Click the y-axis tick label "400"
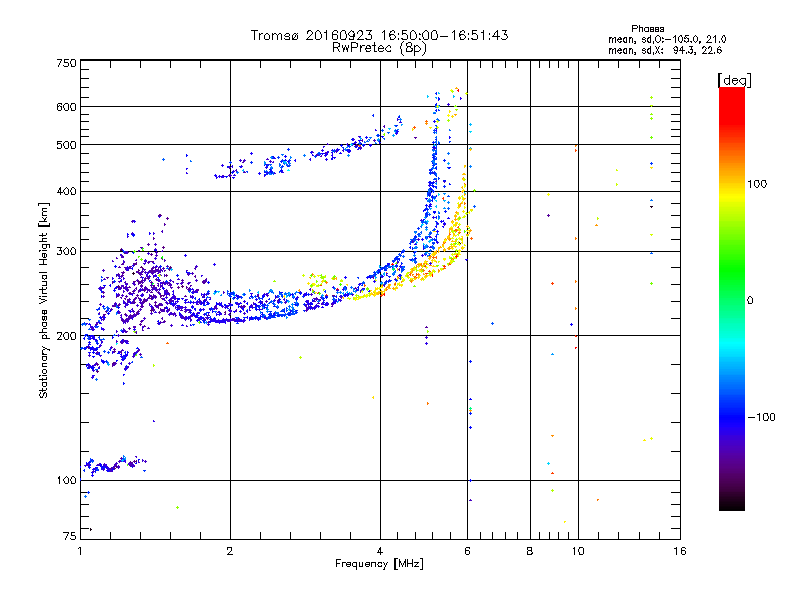 (66, 191)
